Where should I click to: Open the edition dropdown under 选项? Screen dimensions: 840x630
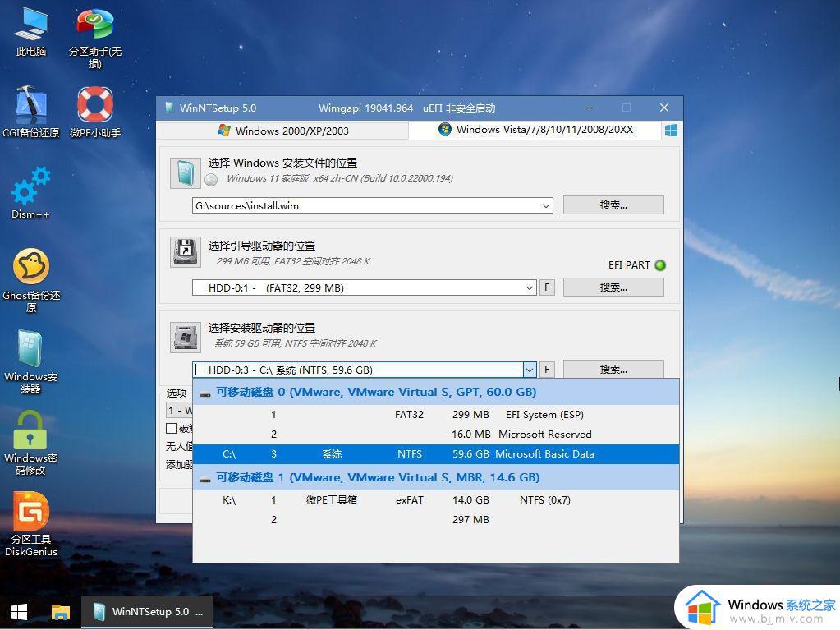[x=179, y=411]
